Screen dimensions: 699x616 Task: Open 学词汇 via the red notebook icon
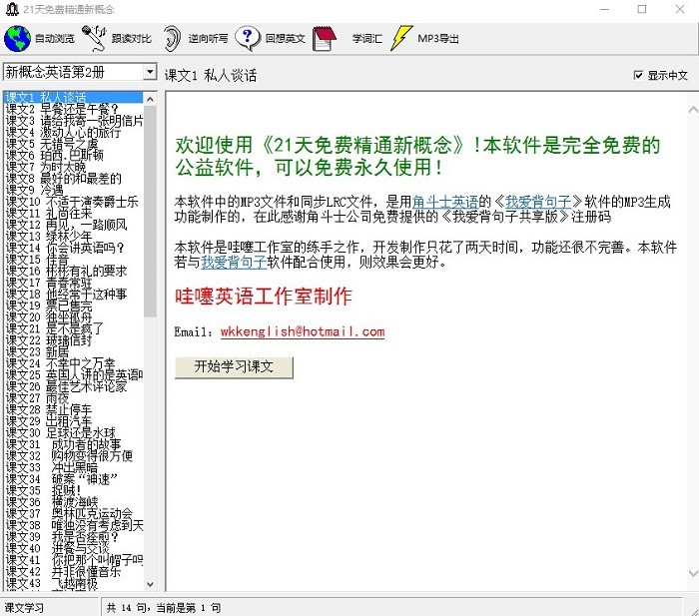click(x=324, y=39)
